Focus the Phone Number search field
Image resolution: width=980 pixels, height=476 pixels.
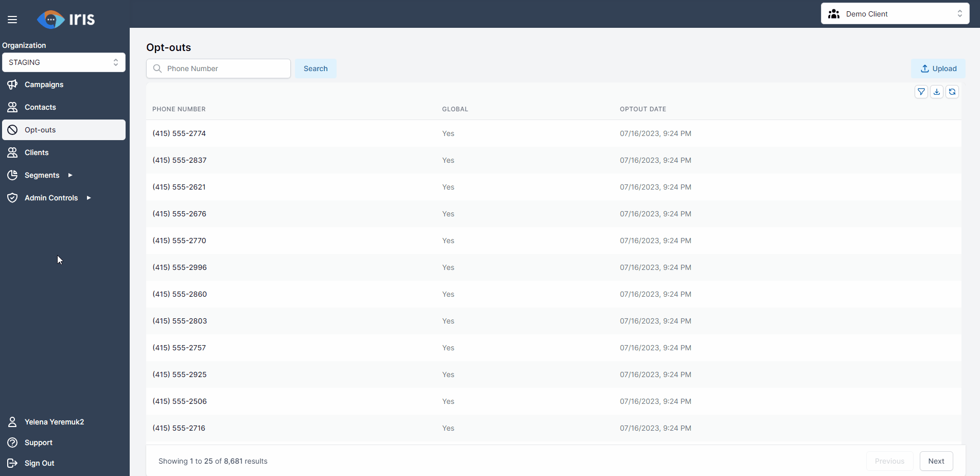(218, 69)
